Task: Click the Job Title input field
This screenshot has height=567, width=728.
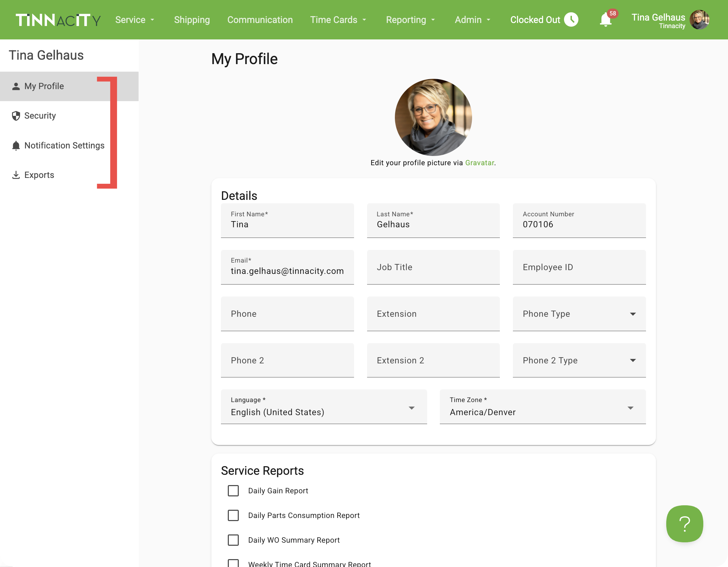Action: (433, 267)
